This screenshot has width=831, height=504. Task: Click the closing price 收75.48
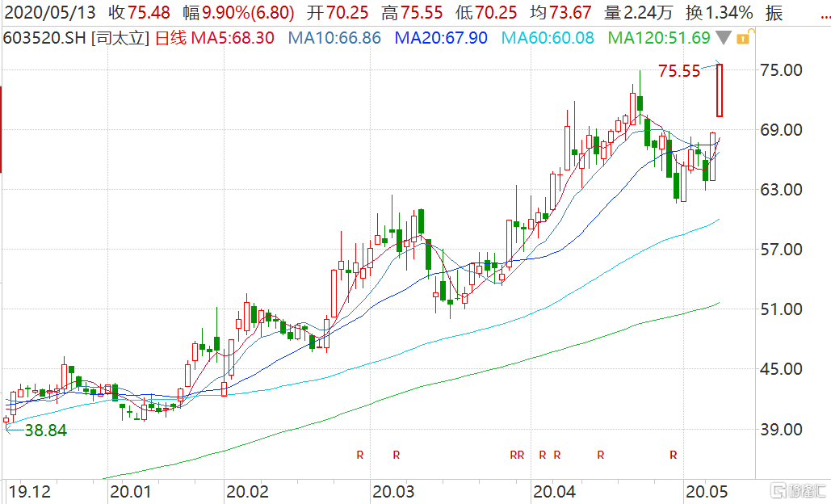139,12
